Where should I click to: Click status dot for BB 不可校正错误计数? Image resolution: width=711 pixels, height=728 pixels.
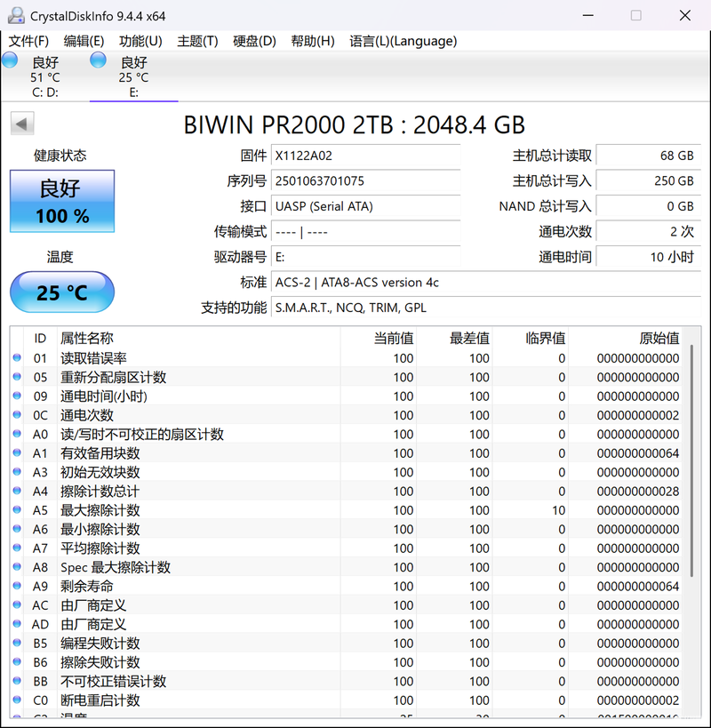click(17, 681)
